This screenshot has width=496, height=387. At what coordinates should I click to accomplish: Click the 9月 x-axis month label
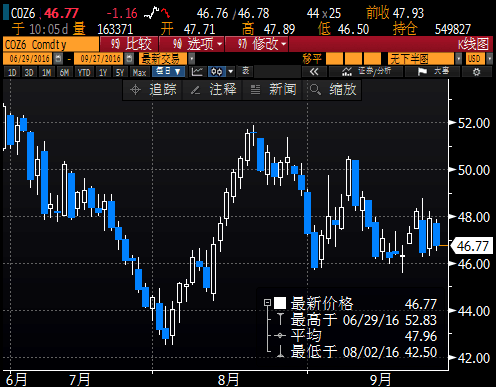point(381,380)
